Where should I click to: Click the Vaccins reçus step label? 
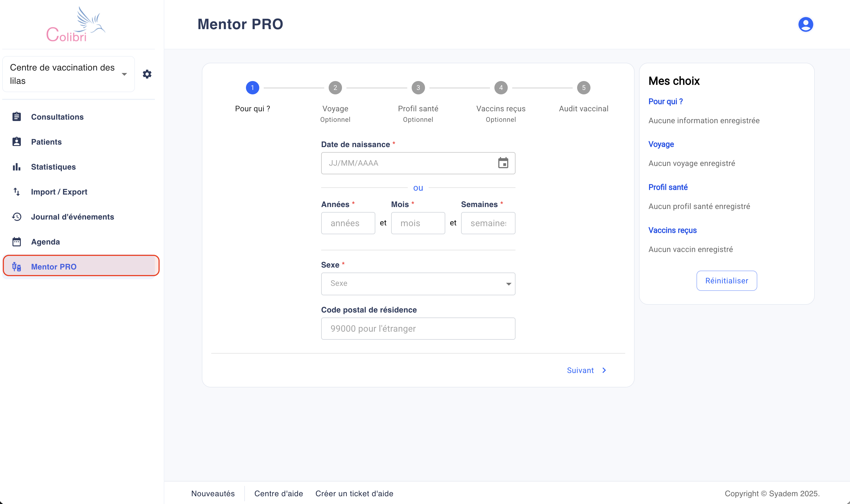501,109
